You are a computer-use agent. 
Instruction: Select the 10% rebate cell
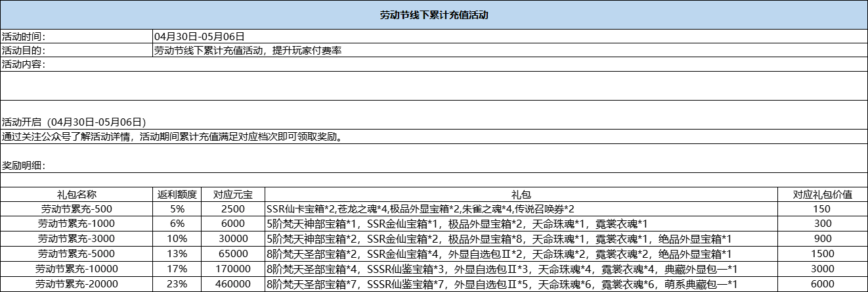point(177,237)
